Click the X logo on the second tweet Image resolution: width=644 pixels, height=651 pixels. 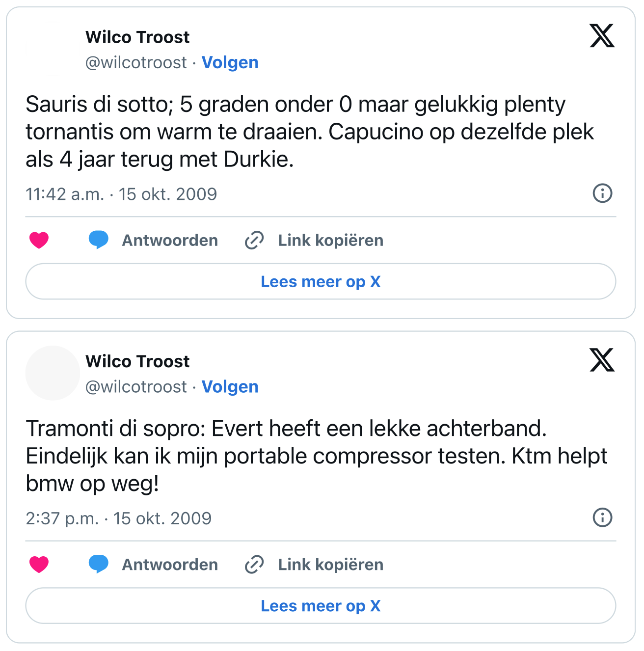tap(602, 360)
